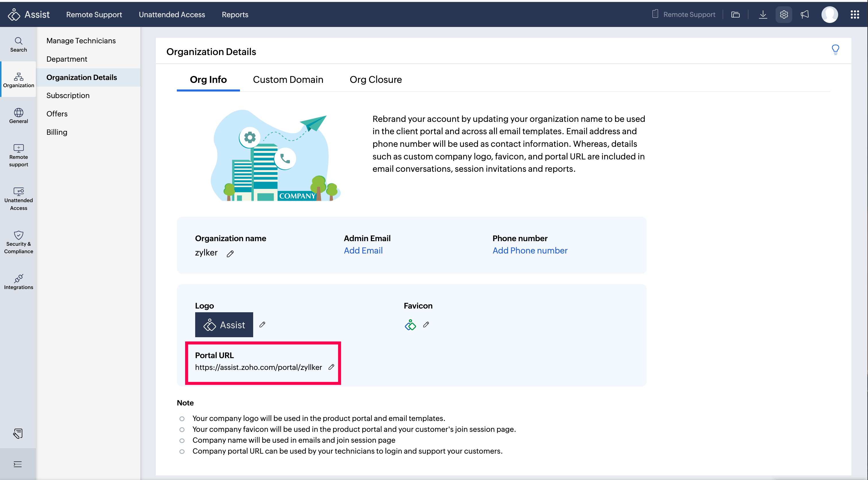
Task: Click the Portal URL edit pencil
Action: (331, 367)
